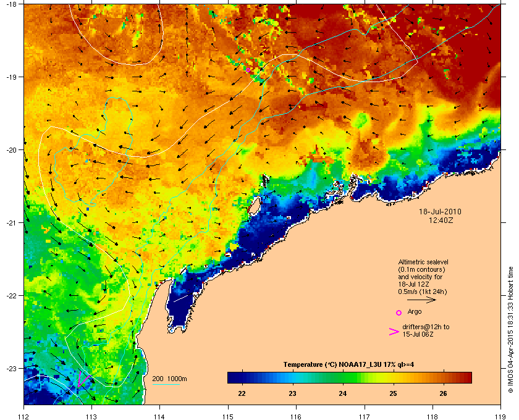Screen dimensions: 519x420
Task: Click the longitude axis label 115
Action: [228, 416]
